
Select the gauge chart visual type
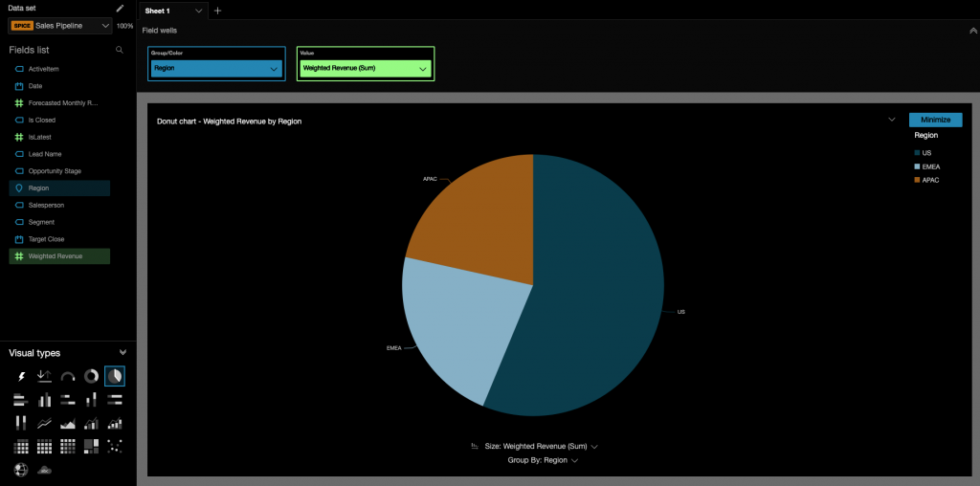click(x=68, y=377)
